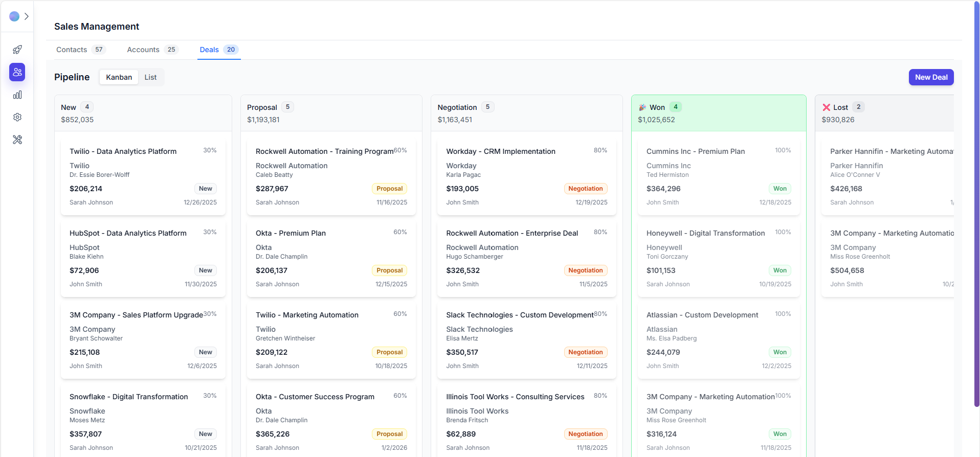Screen dimensions: 980x457
Task: Switch pipeline view to List
Action: (150, 77)
